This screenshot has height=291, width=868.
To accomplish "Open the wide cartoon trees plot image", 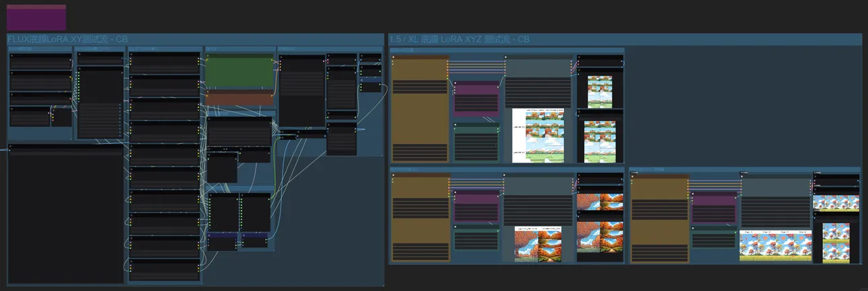I will (774, 245).
